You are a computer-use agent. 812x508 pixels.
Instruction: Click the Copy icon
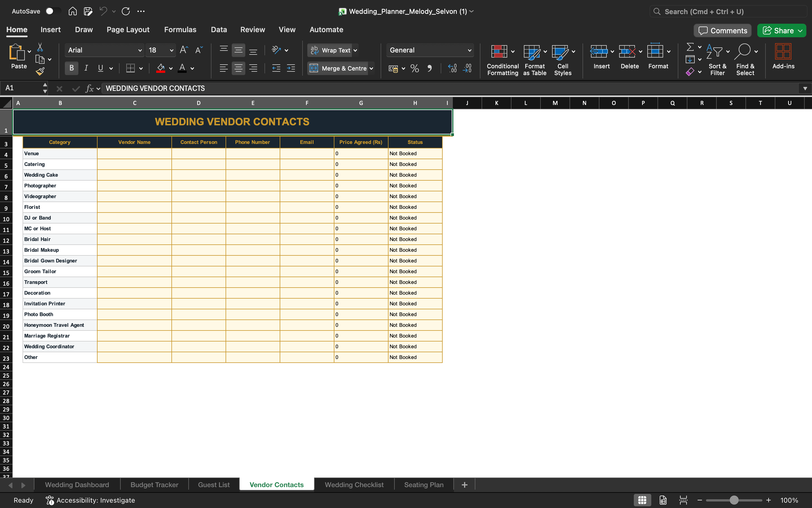pyautogui.click(x=40, y=60)
